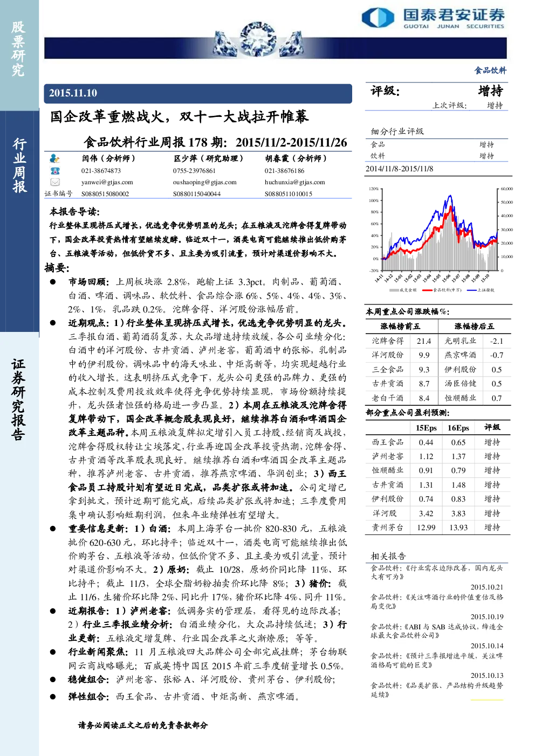Click the 洋河股 earnings forecast row

tap(438, 514)
